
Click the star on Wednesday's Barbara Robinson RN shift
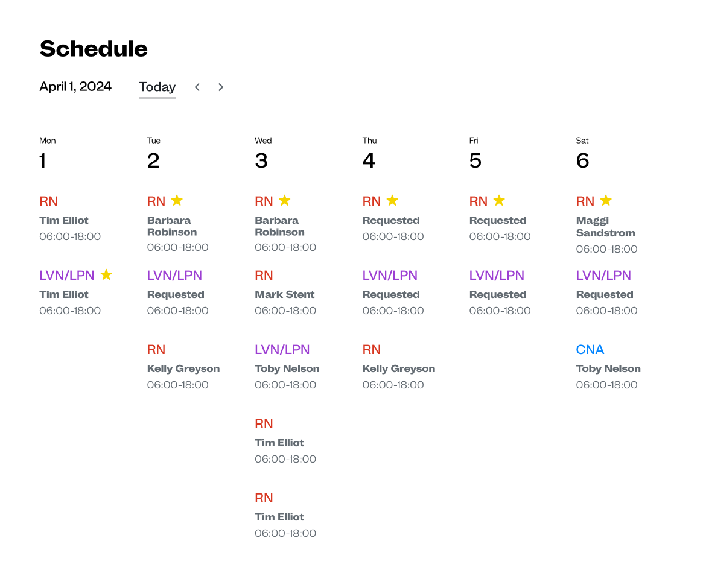coord(284,200)
